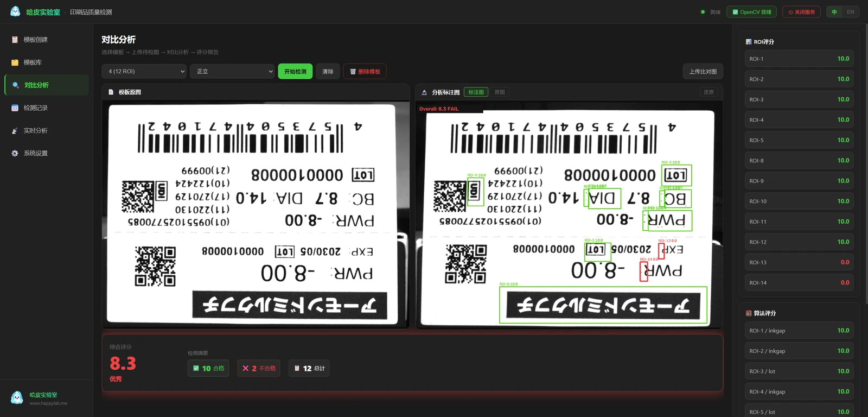Viewport: 868px width, 417px height.
Task: Click the 分析标注图 microscope icon
Action: coord(424,92)
